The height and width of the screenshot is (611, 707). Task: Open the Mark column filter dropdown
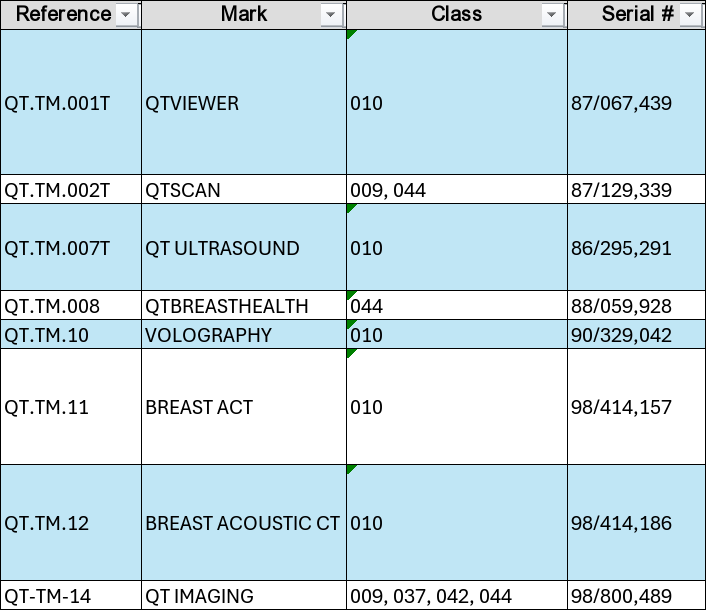pyautogui.click(x=331, y=15)
